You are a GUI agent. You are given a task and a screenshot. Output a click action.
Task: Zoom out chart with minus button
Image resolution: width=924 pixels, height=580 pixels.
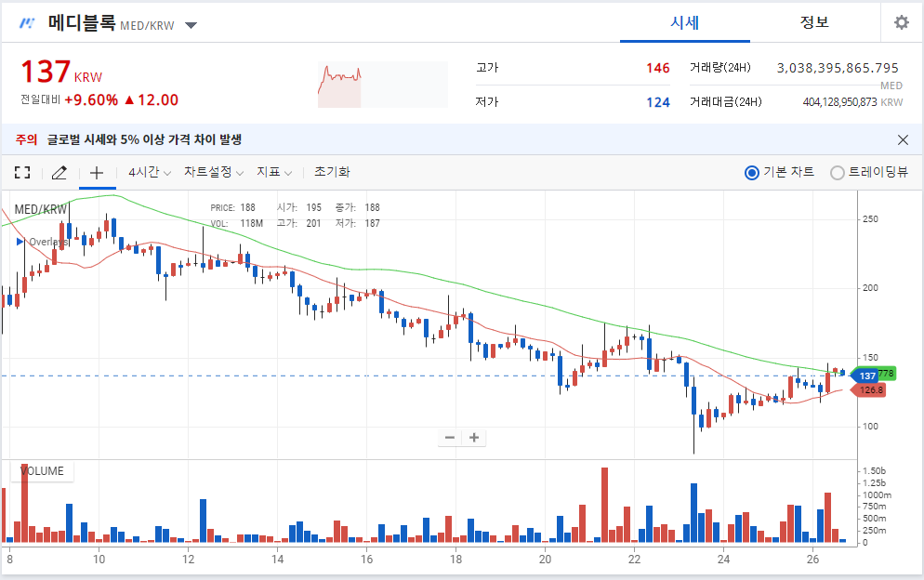[x=450, y=438]
